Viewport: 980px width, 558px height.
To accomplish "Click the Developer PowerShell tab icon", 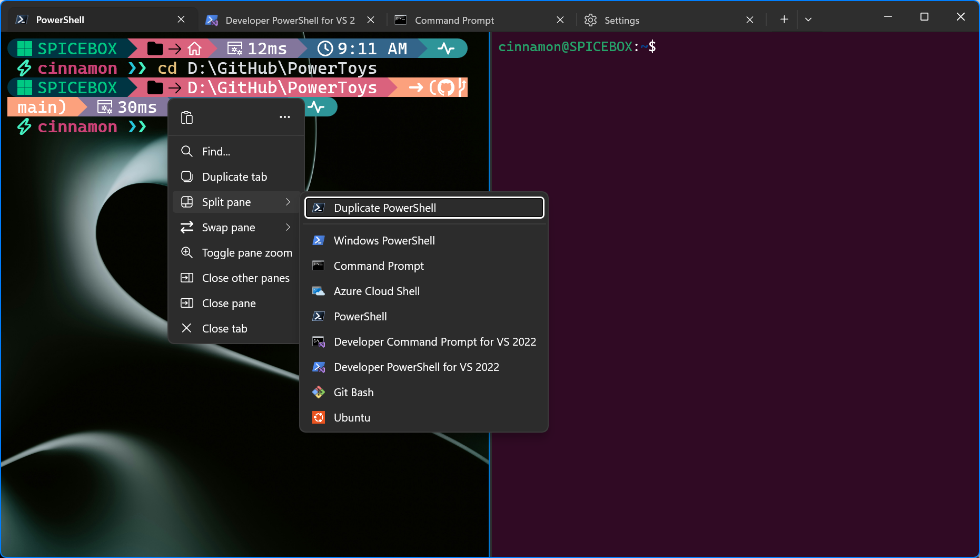I will pyautogui.click(x=212, y=20).
